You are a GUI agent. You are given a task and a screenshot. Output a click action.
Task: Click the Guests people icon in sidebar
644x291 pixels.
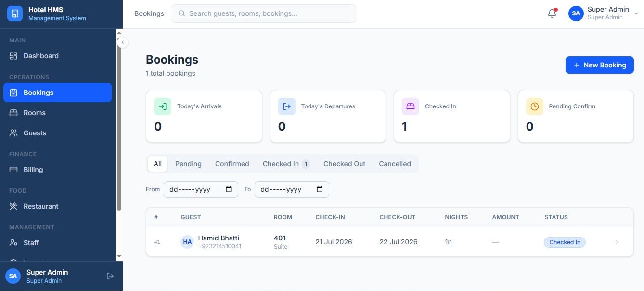[13, 133]
